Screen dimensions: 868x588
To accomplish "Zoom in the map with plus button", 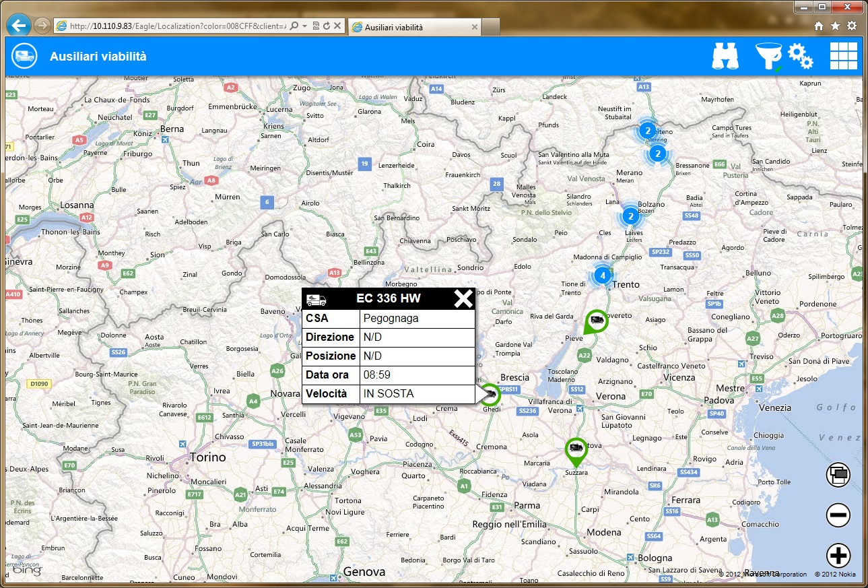I will click(838, 556).
